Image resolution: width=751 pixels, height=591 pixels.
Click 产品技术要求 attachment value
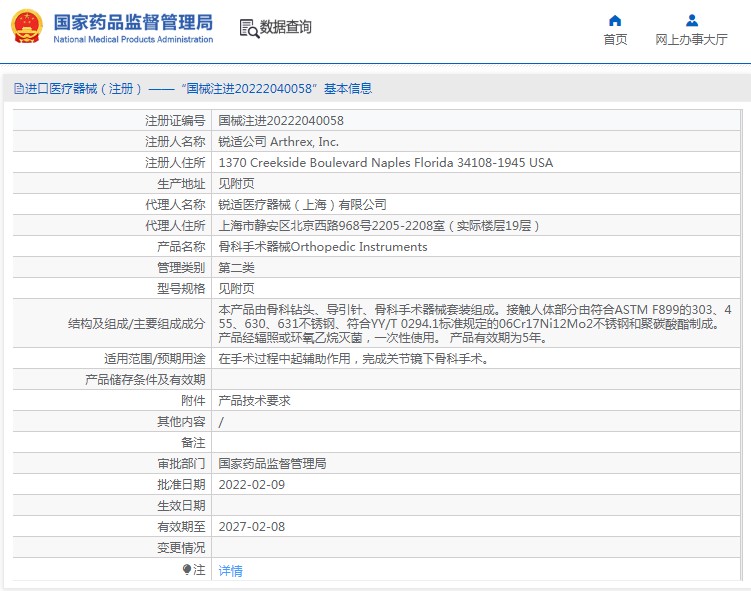point(254,401)
